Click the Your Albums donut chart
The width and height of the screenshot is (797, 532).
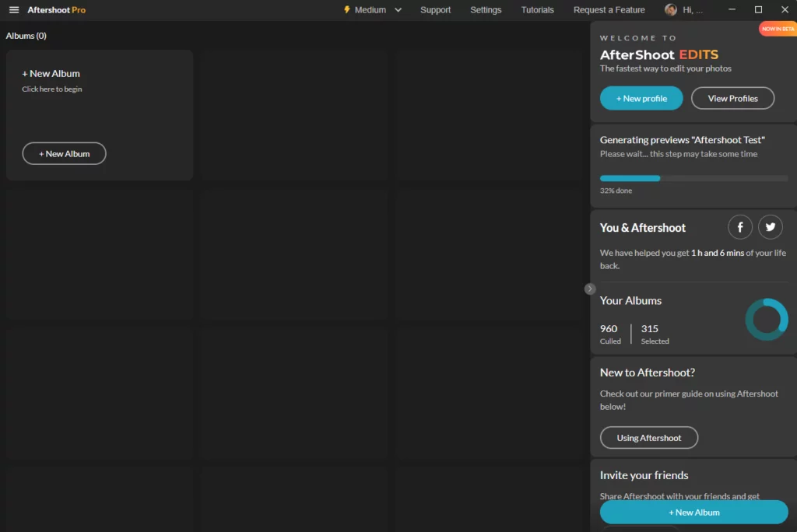[767, 319]
